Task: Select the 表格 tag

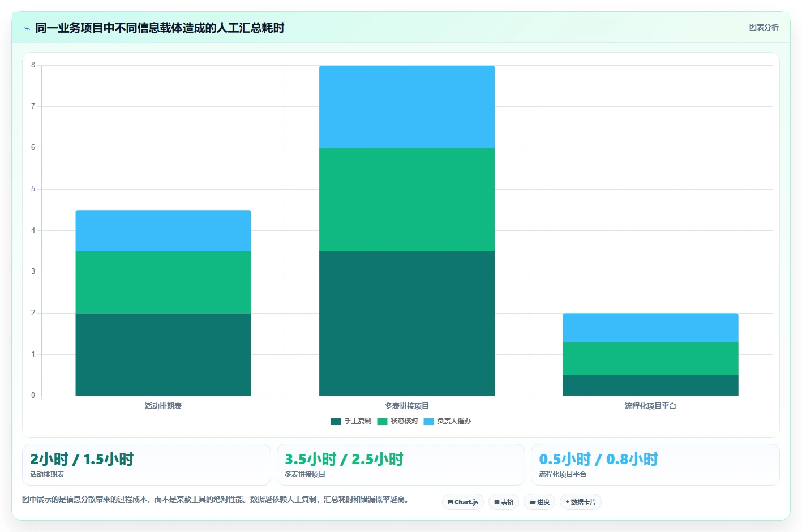Action: pyautogui.click(x=504, y=502)
